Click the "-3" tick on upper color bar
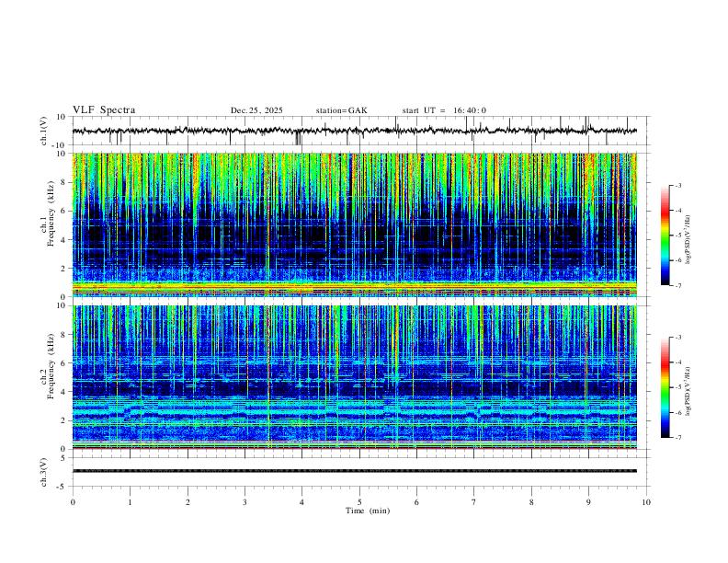The image size is (728, 563). pyautogui.click(x=677, y=185)
